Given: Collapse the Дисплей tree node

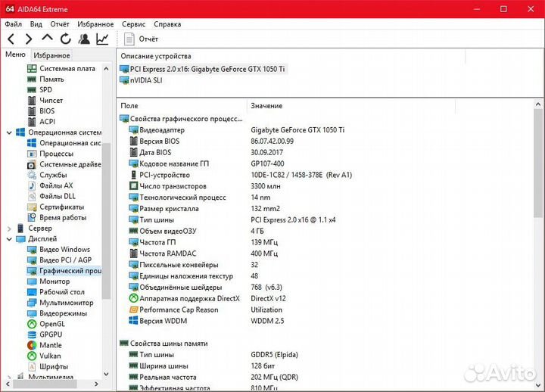Looking at the screenshot, I should click(x=9, y=239).
